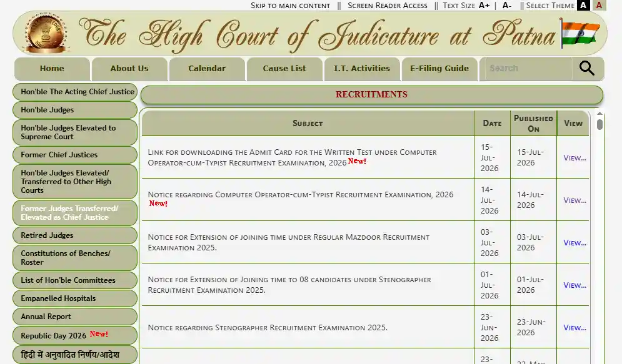Image resolution: width=622 pixels, height=364 pixels.
Task: Click the High Court emblem logo
Action: pos(46,33)
